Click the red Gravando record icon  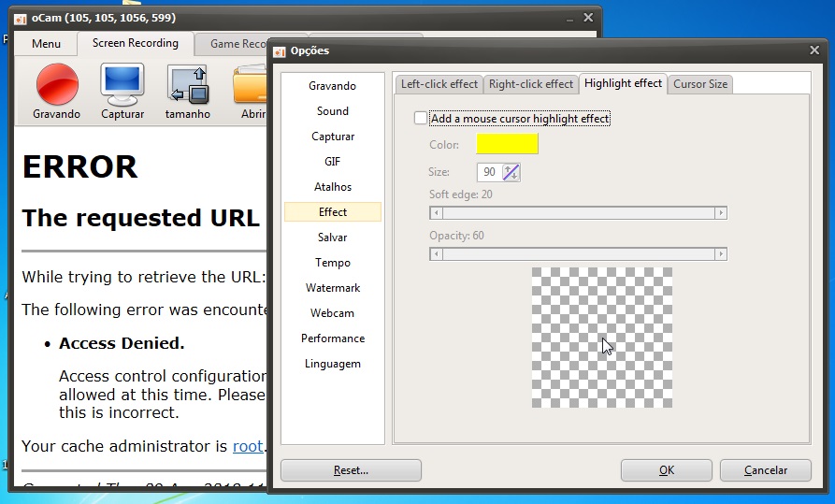point(57,84)
